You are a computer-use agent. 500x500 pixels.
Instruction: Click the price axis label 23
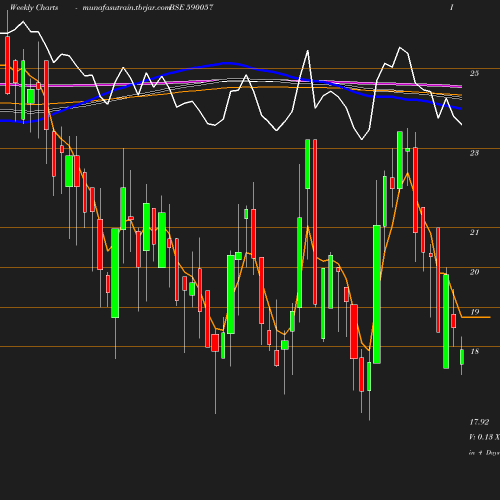(474, 153)
